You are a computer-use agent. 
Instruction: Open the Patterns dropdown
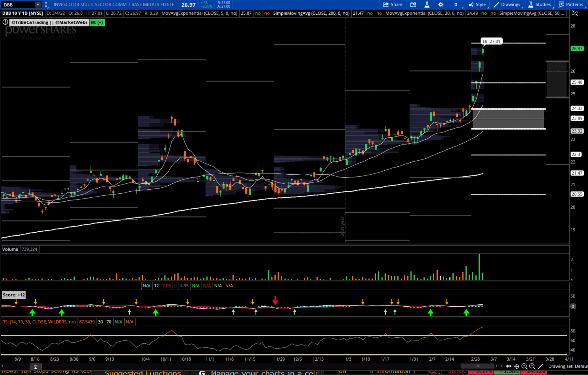571,4
